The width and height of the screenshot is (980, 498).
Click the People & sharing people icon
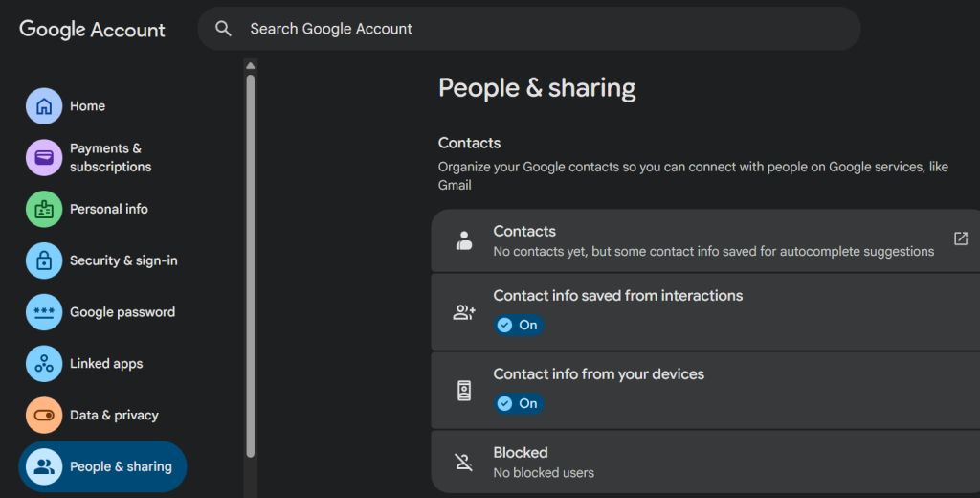[44, 466]
